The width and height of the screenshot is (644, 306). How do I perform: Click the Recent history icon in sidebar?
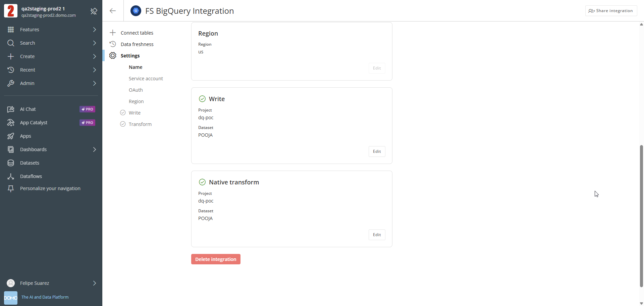coord(11,70)
